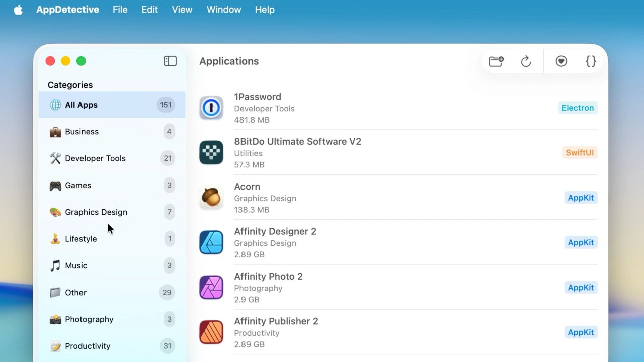Click the add folder toolbar icon

coord(496,61)
